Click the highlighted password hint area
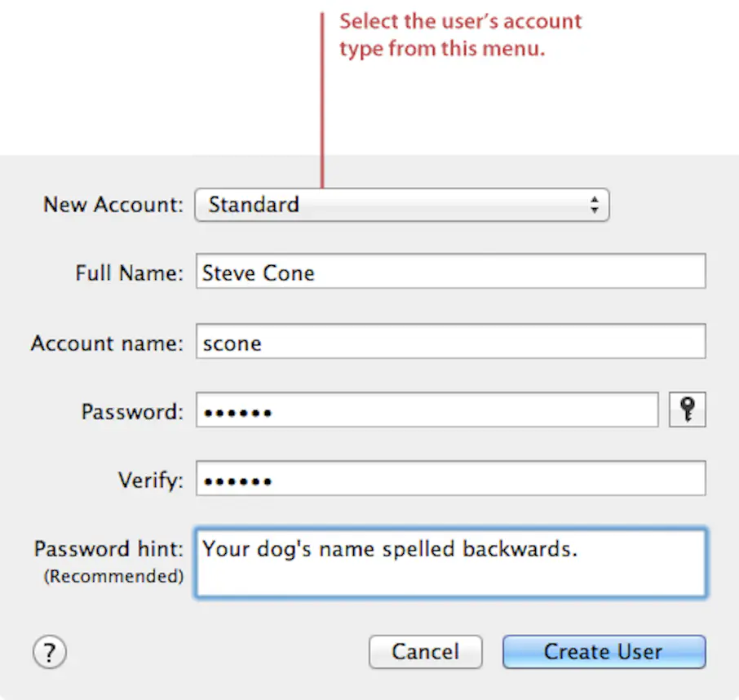The width and height of the screenshot is (739, 700). click(451, 562)
